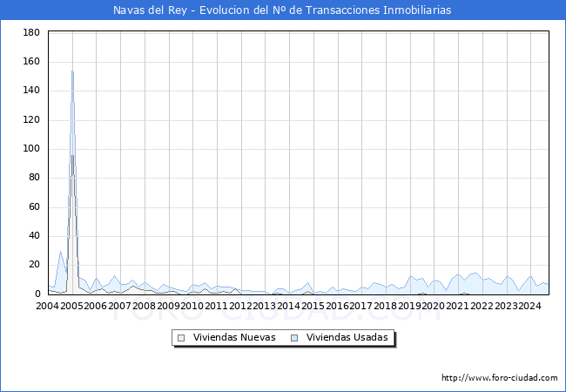Select x-axis label 2013
Viewport: 566px width, 392px height.
[x=265, y=306]
